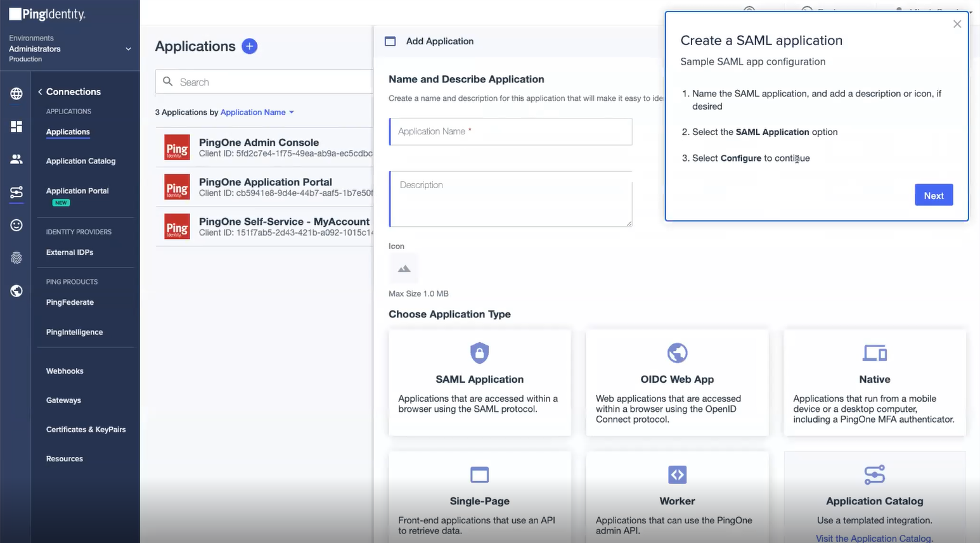Open the experiences smiley icon in sidebar

pyautogui.click(x=16, y=225)
